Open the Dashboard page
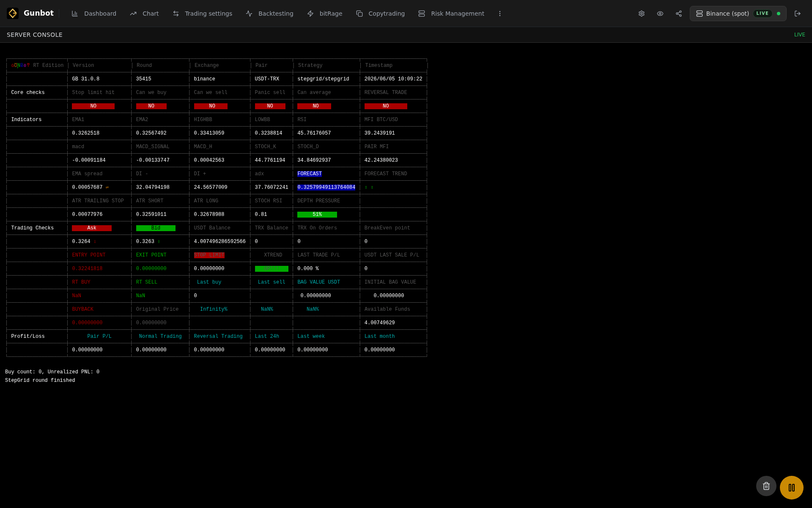Viewport: 812px width, 508px height. tap(94, 14)
